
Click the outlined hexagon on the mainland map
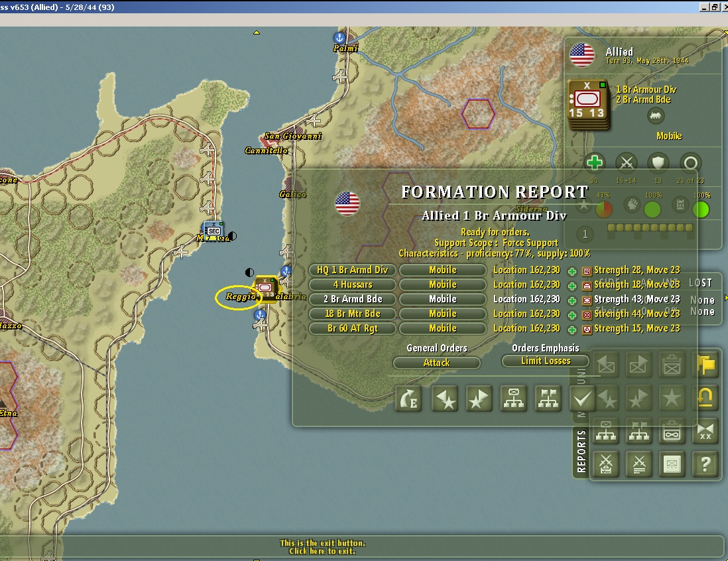(478, 114)
